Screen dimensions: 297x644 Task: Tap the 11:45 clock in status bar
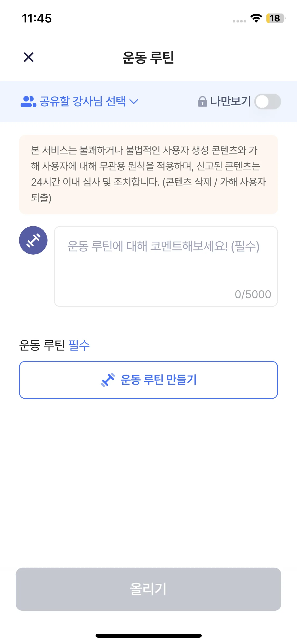[37, 18]
